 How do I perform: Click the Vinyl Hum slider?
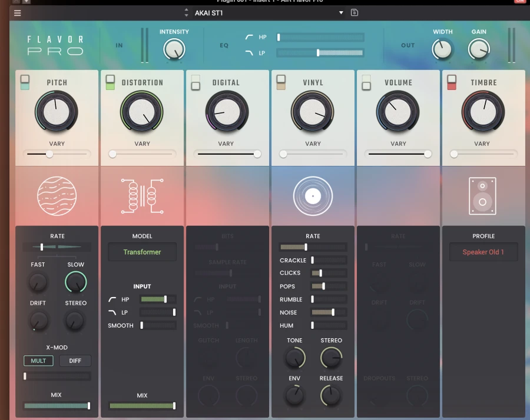click(329, 325)
